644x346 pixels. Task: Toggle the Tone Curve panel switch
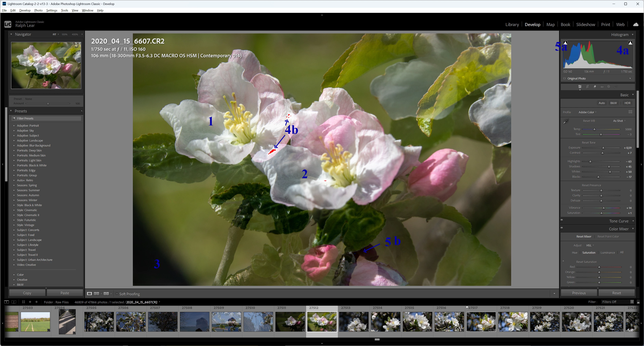pyautogui.click(x=562, y=221)
